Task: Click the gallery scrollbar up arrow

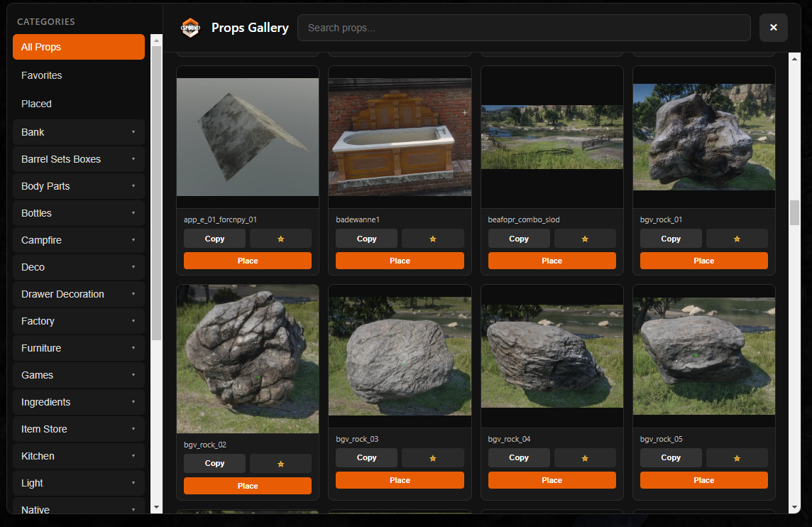Action: (x=794, y=58)
